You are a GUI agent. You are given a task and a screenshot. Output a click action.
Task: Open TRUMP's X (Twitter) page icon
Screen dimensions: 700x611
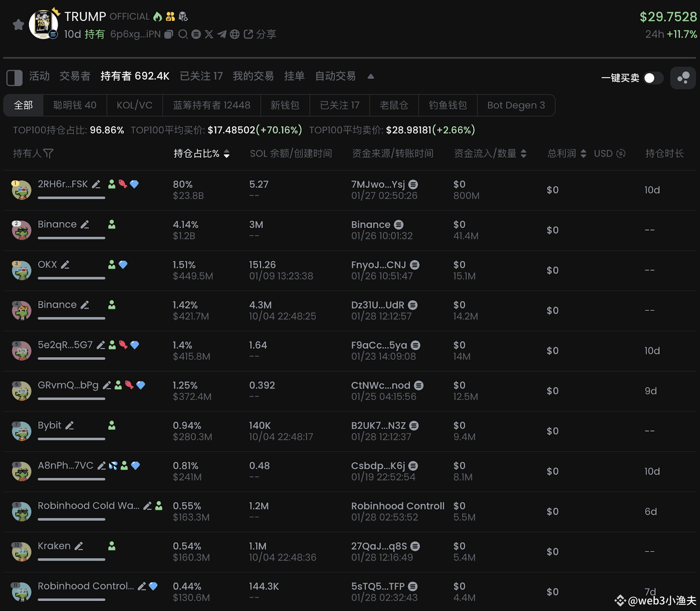[209, 34]
